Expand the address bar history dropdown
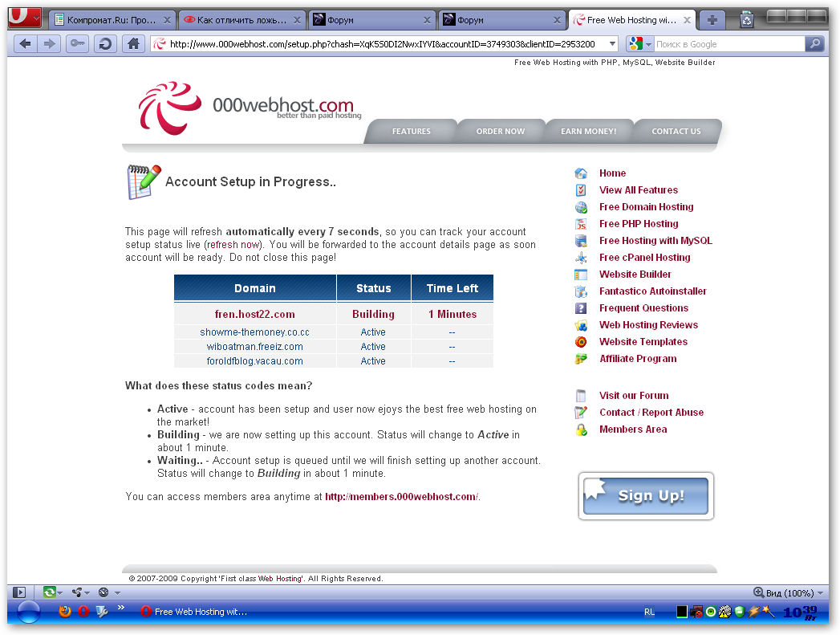 click(613, 44)
